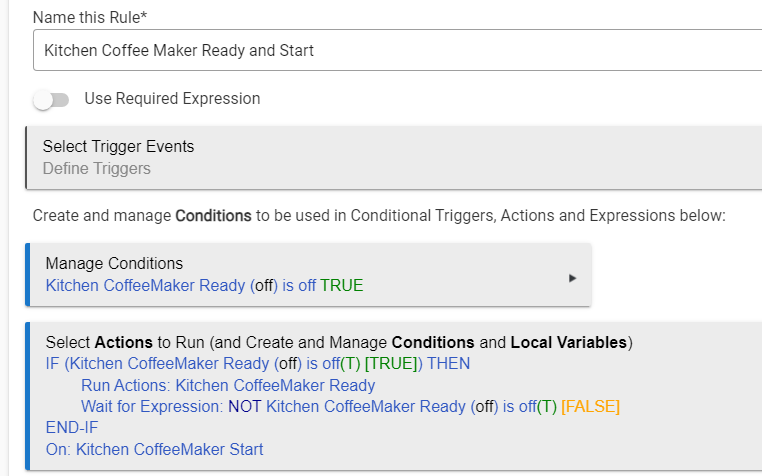This screenshot has height=476, width=762.
Task: Open the Select Actions to Run section
Action: pyautogui.click(x=339, y=342)
